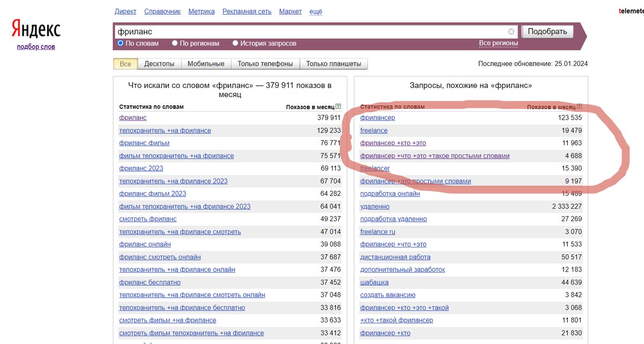Switch to the 'Десктопы' tab
644x344 pixels.
pyautogui.click(x=159, y=64)
